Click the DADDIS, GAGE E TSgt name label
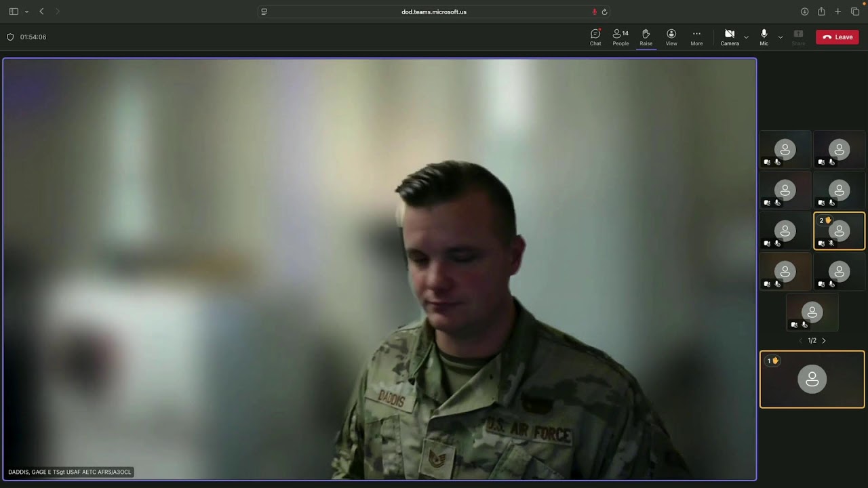 pos(70,472)
